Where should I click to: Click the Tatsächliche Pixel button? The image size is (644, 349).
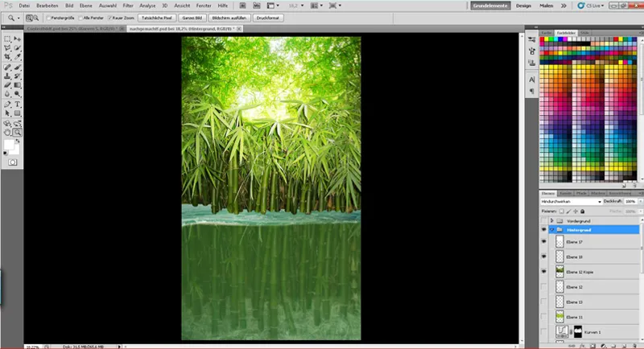point(156,18)
